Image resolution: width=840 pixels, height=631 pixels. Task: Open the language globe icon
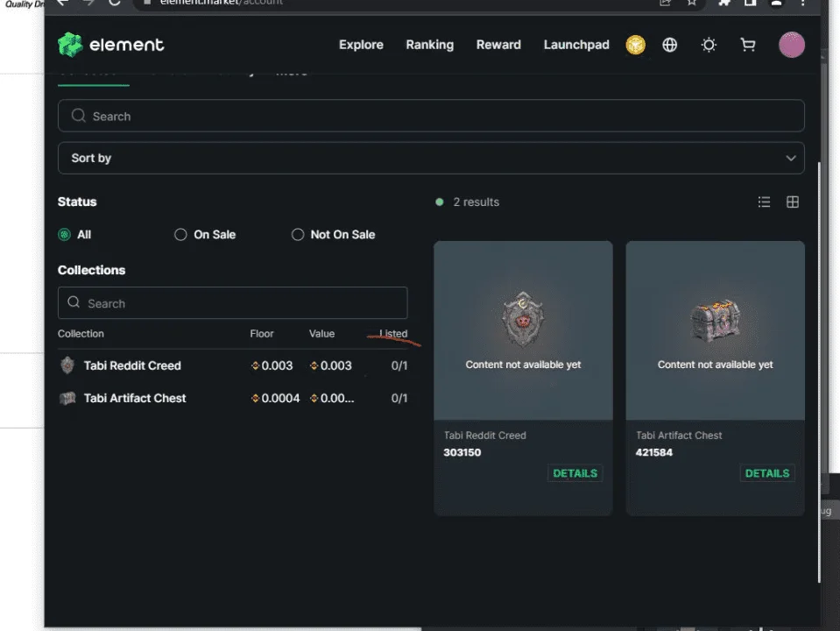(x=670, y=45)
